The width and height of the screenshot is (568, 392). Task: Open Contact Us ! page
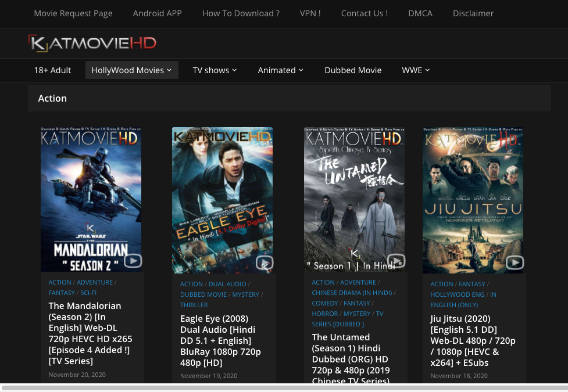tap(365, 13)
